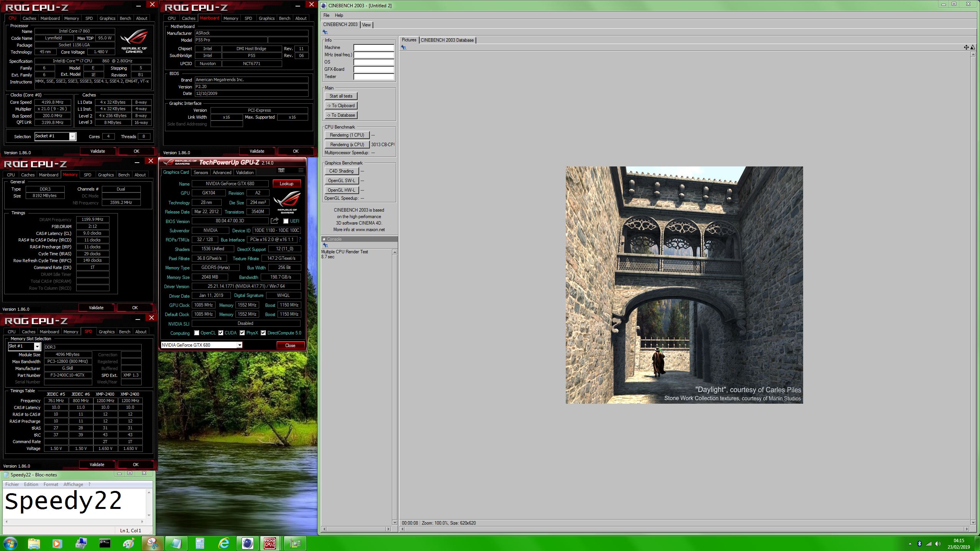980x551 pixels.
Task: Click the Bus Interface question mark icon
Action: (300, 240)
